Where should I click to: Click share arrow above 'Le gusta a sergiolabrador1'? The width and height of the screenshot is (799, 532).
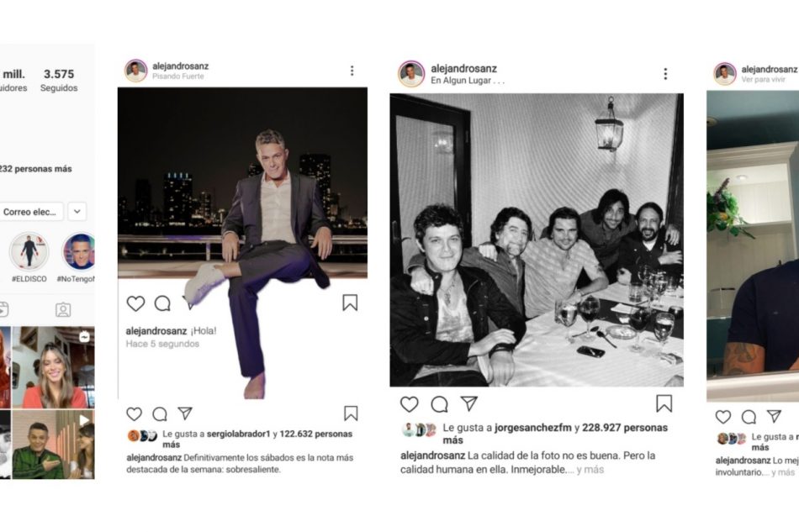[184, 413]
